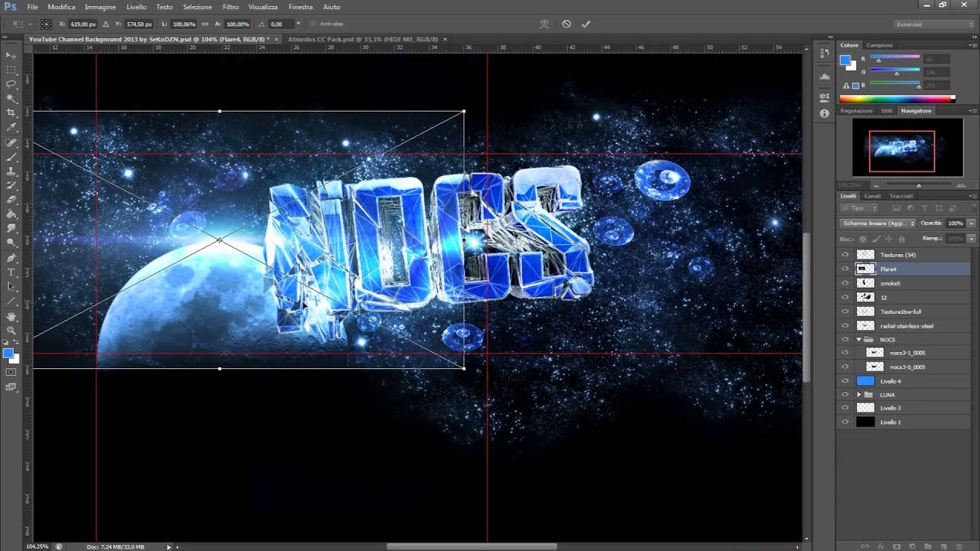Click the filter by text layers icon
This screenshot has width=980, height=551.
(x=925, y=208)
